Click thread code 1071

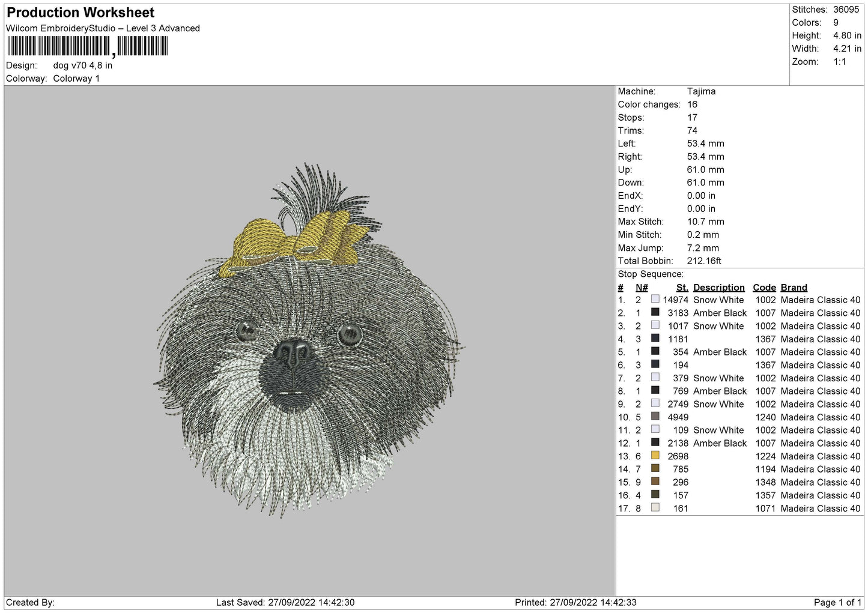[x=765, y=509]
